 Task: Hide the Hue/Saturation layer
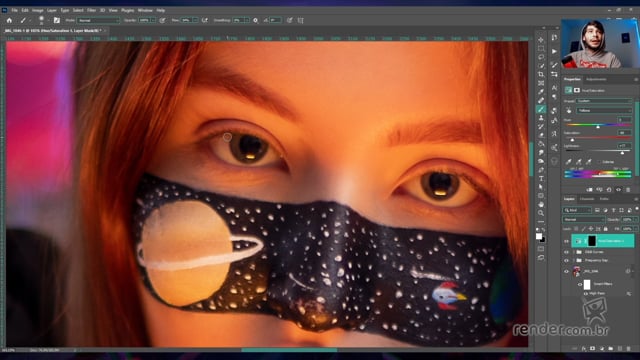566,241
